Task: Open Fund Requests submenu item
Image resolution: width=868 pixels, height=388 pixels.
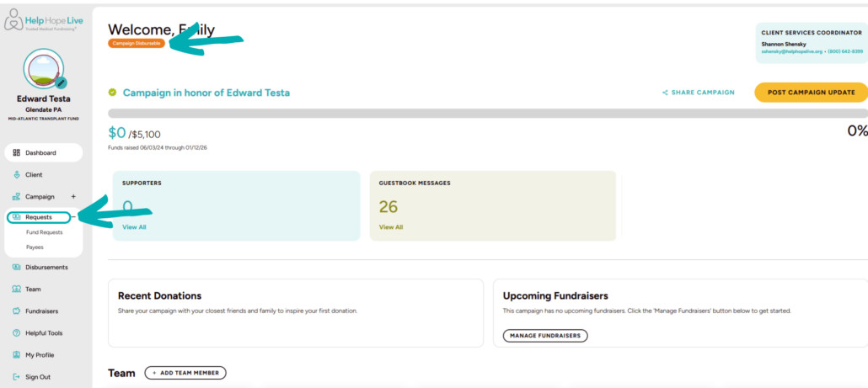Action: pos(44,232)
